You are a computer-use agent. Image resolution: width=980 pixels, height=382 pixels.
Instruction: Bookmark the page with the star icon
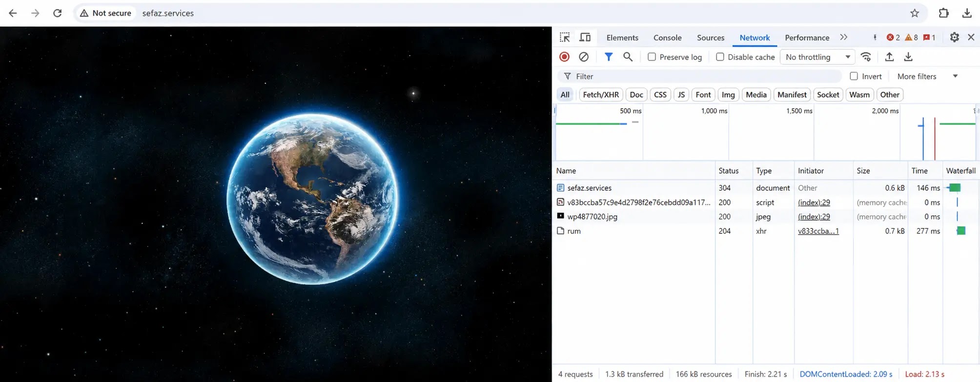915,13
